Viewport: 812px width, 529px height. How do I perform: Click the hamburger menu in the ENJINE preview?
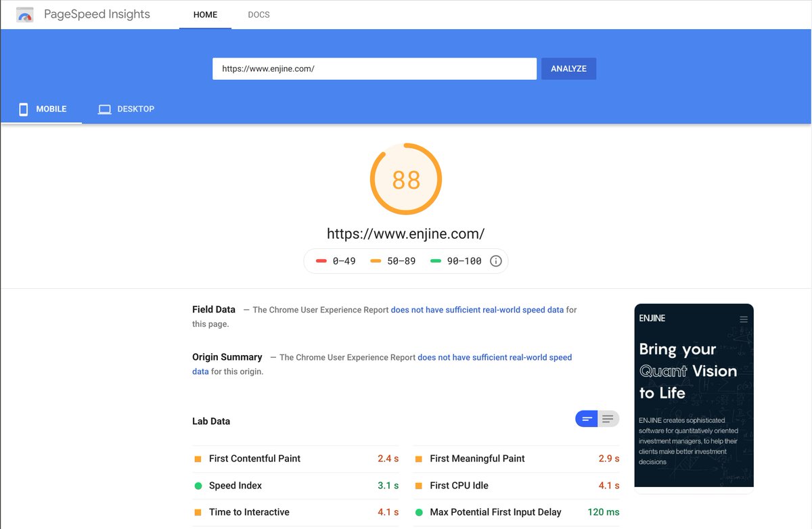click(744, 319)
